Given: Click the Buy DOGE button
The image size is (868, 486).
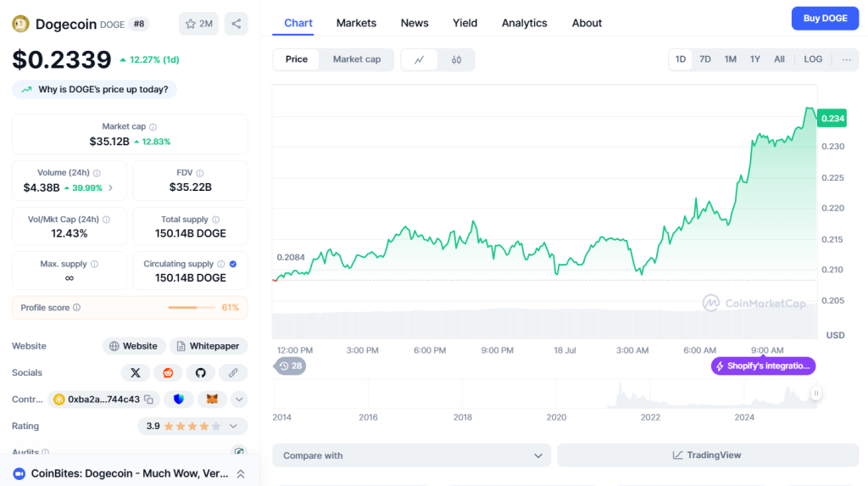Looking at the screenshot, I should (x=825, y=19).
